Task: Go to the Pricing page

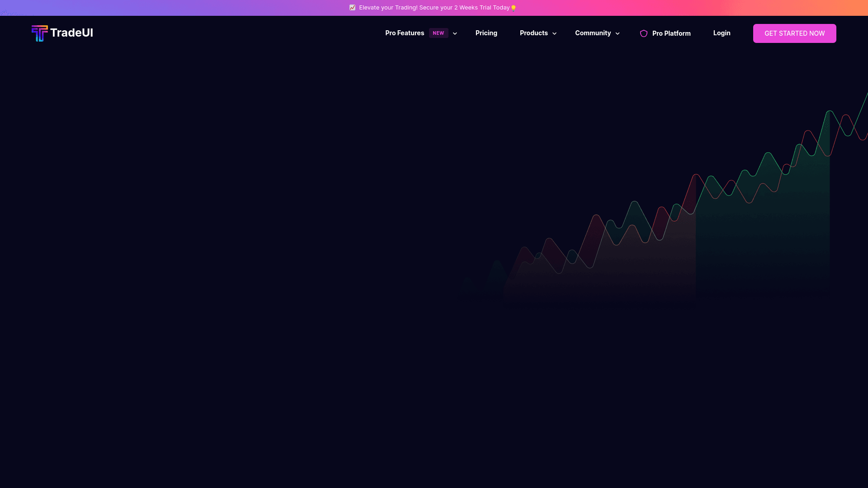Action: tap(486, 33)
